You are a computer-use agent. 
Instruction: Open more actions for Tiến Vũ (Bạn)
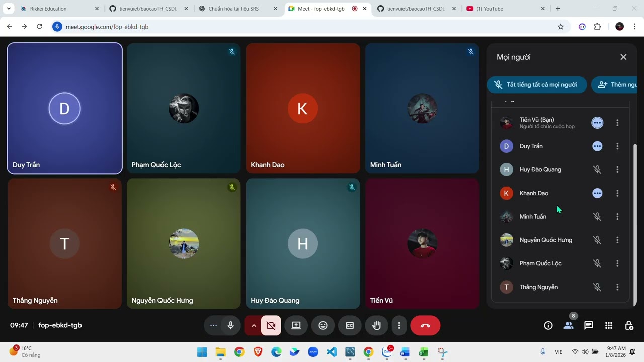[x=617, y=123]
